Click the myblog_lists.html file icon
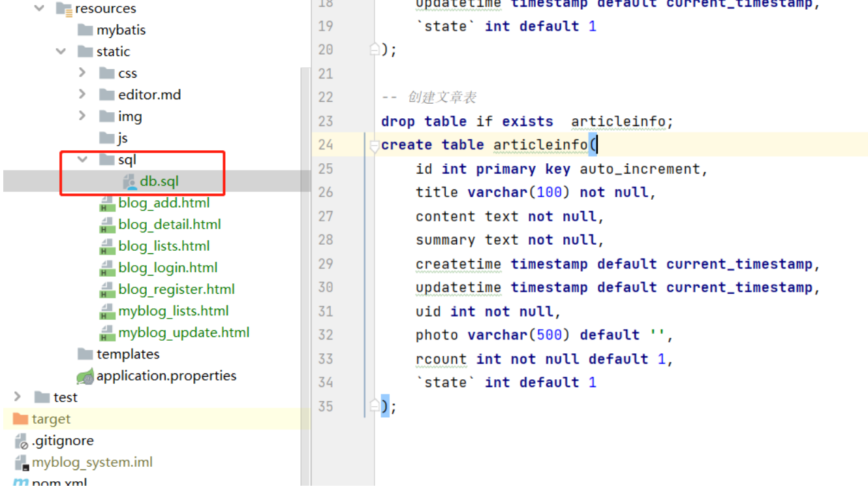 pyautogui.click(x=107, y=311)
